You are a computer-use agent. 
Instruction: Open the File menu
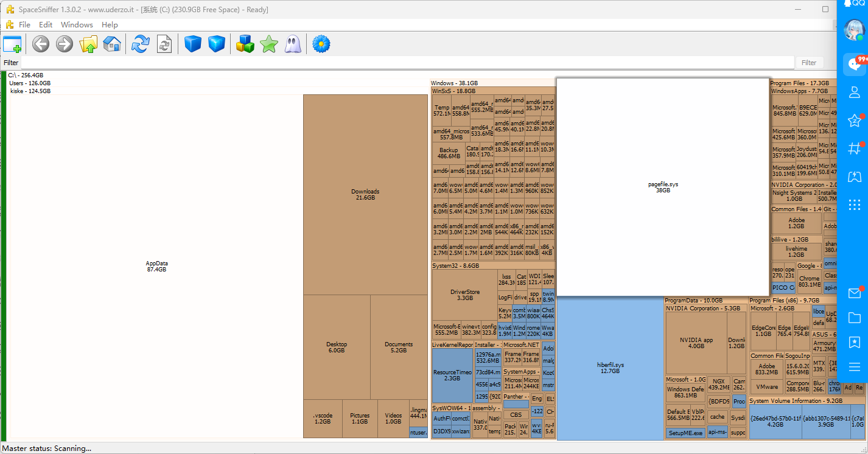[x=24, y=25]
